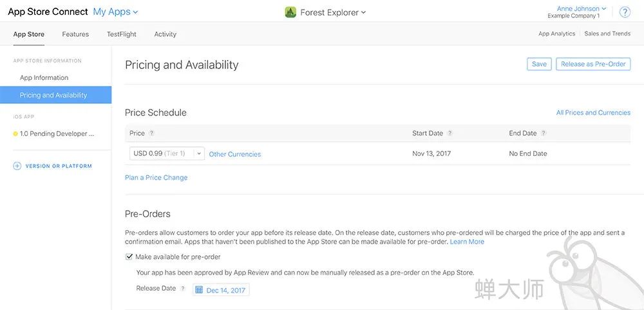
Task: Switch to the Features tab
Action: 75,34
